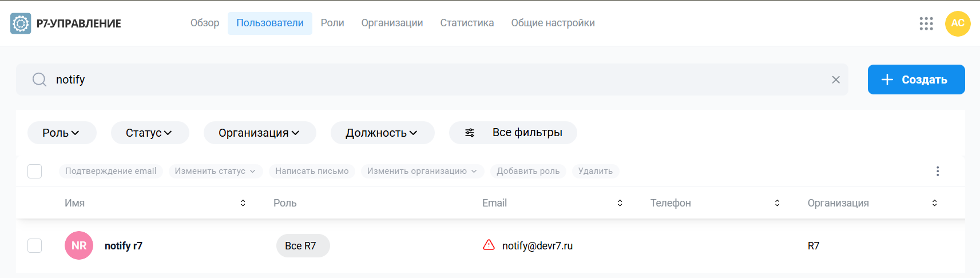The height and width of the screenshot is (278, 980).
Task: Sort the table by Email column arrows
Action: click(620, 203)
